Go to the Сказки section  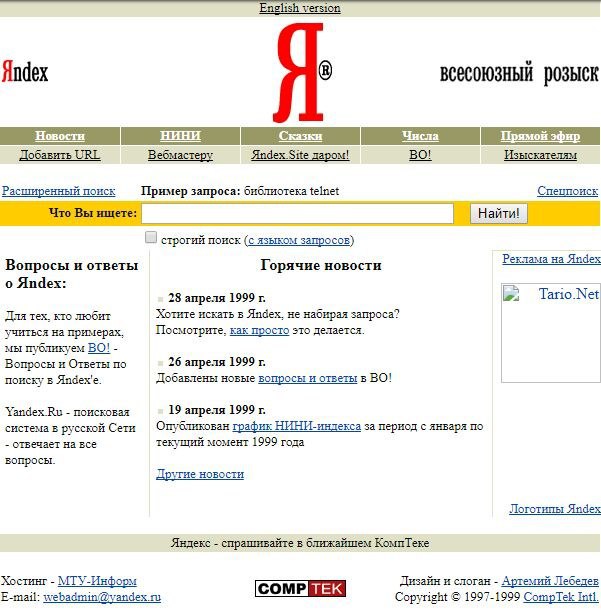[300, 136]
